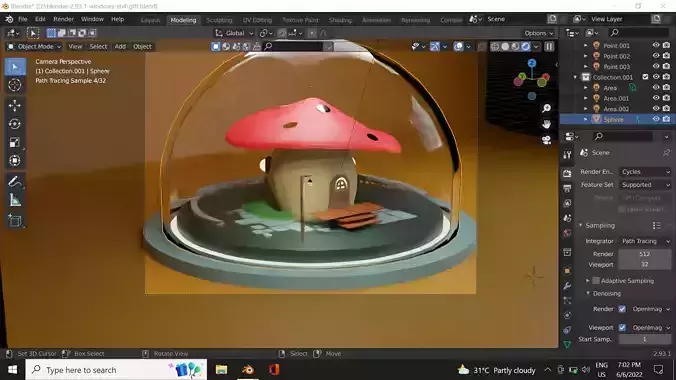
Task: Hide Point.001 in viewport
Action: tap(656, 45)
